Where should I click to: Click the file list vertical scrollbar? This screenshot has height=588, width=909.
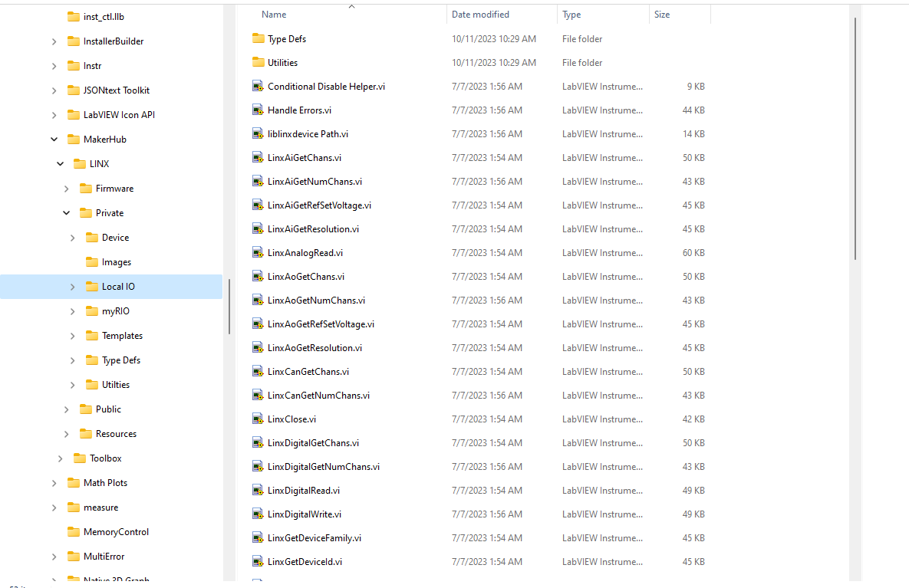855,138
